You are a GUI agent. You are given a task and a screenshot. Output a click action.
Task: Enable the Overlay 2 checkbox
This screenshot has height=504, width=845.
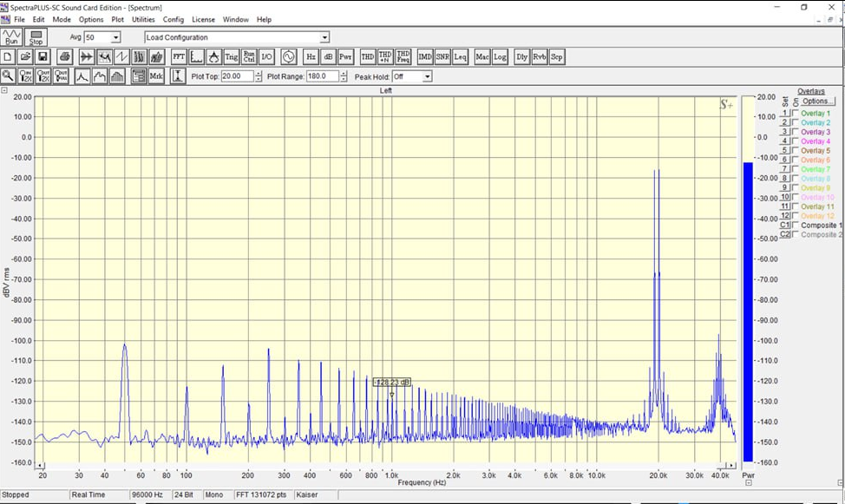(795, 122)
